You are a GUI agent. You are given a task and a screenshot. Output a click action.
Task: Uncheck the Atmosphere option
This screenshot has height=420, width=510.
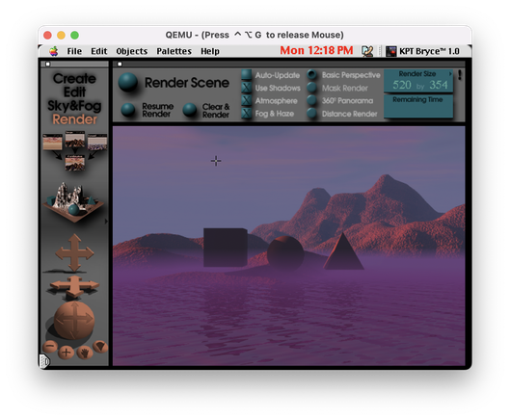tap(247, 100)
